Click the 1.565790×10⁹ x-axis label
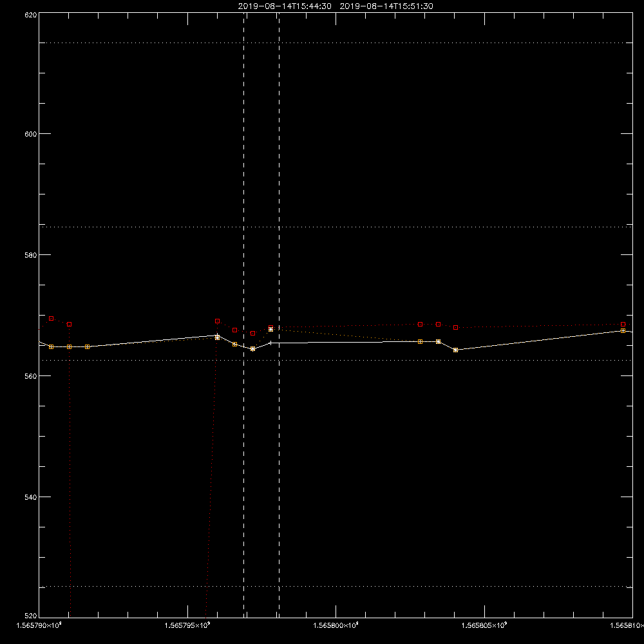This screenshot has height=644, width=644. pos(39,625)
